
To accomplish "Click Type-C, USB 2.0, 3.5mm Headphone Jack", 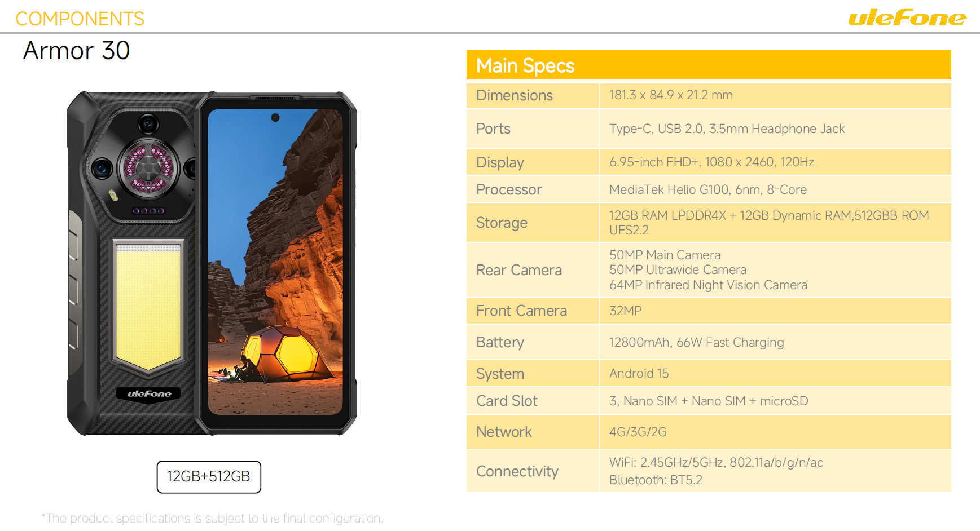I will pyautogui.click(x=727, y=129).
